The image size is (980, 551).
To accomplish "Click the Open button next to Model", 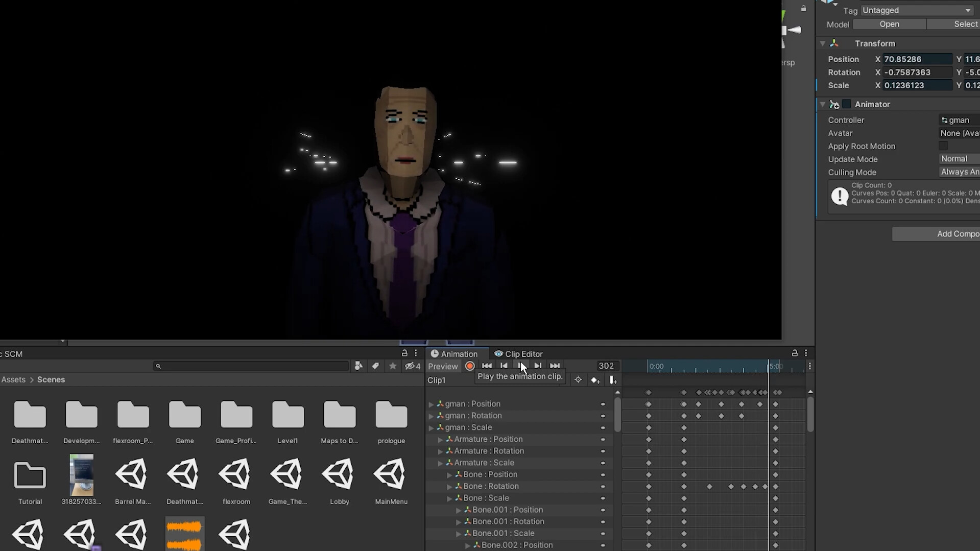I will 889,24.
